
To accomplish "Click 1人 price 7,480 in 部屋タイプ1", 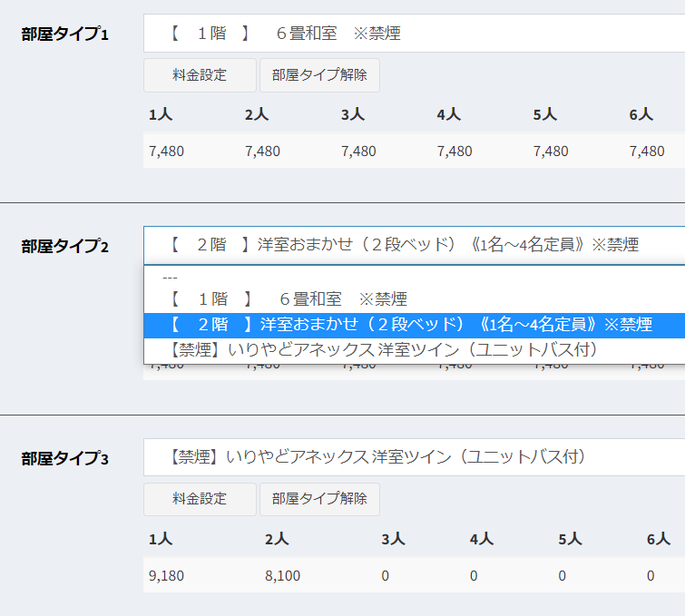I will coord(166,152).
